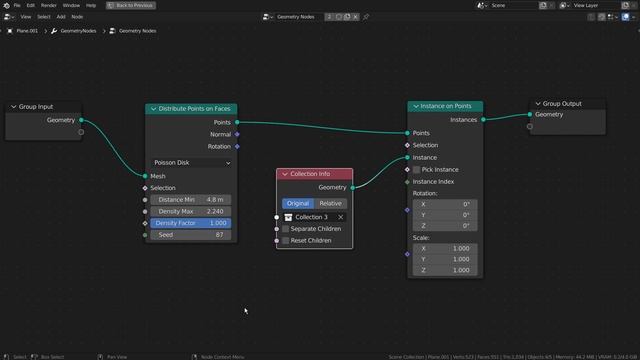Click the Geometry Nodes group breadcrumb icon
Screen dimensions: 640x360
(112, 31)
